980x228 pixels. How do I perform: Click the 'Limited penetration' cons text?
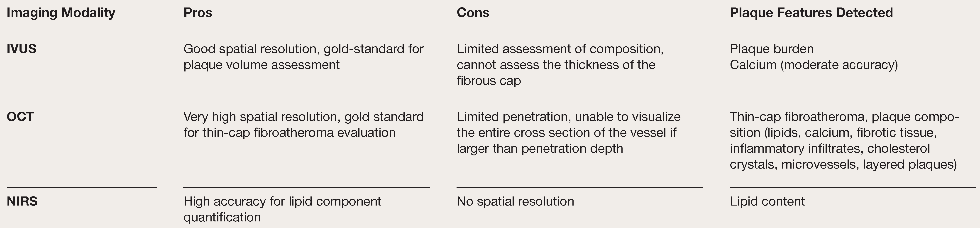click(x=513, y=116)
